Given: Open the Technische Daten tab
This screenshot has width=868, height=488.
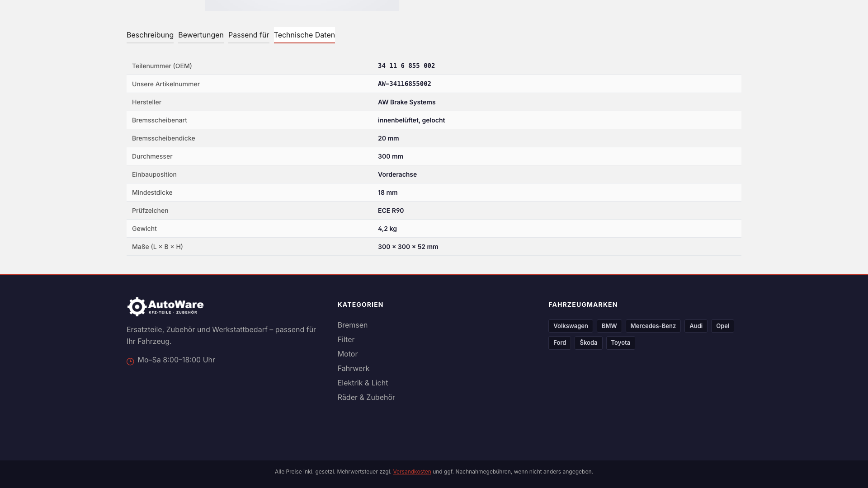Looking at the screenshot, I should (x=304, y=35).
